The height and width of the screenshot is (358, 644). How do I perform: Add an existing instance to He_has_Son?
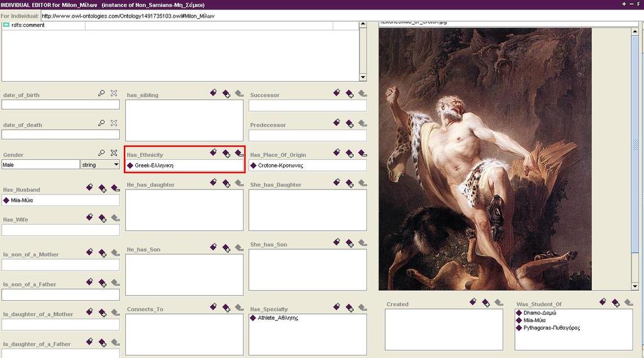(x=226, y=249)
